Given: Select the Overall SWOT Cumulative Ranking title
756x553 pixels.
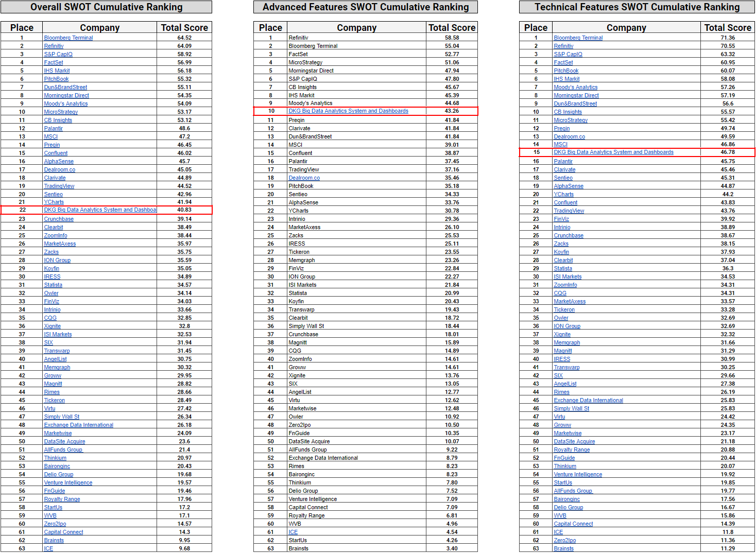Looking at the screenshot, I should click(x=106, y=7).
